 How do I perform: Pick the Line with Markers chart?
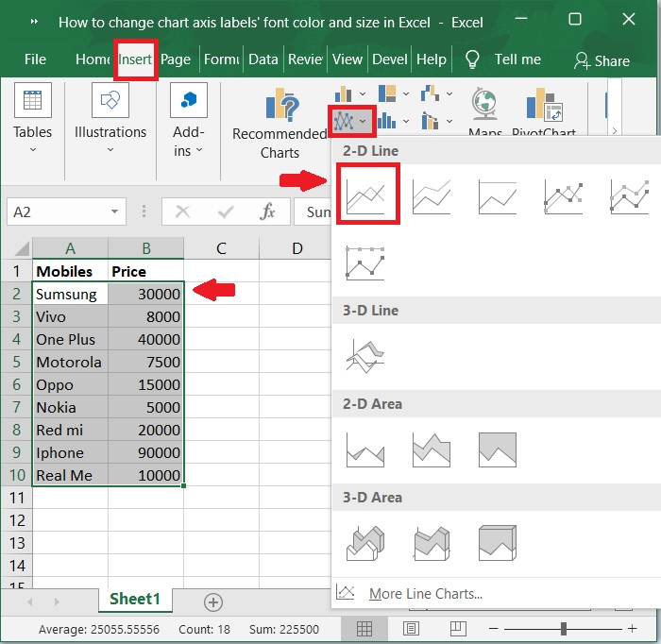click(563, 195)
